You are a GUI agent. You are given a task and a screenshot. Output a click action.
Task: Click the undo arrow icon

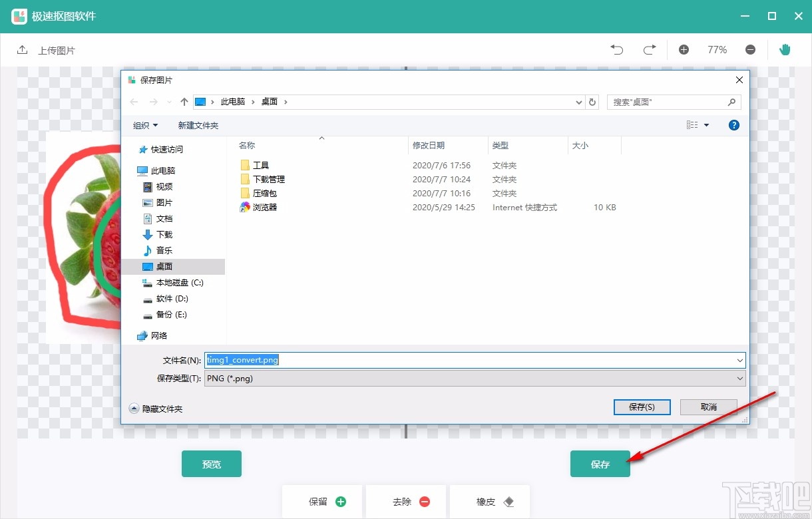coord(616,49)
